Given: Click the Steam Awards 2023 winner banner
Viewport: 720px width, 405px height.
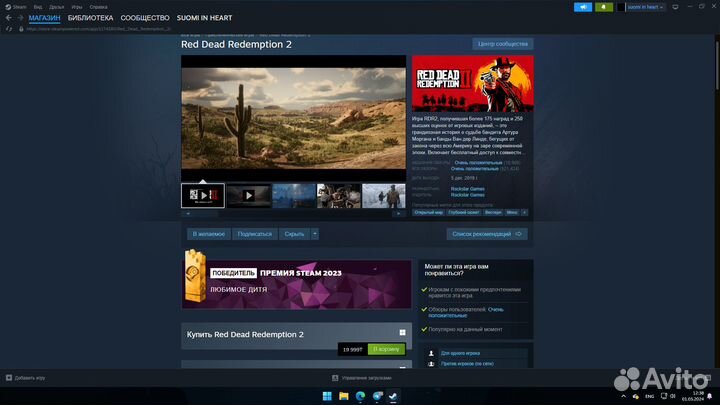Looking at the screenshot, I should click(297, 284).
